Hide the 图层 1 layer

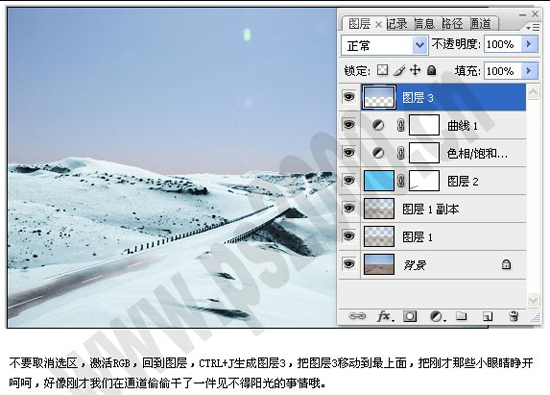[349, 236]
